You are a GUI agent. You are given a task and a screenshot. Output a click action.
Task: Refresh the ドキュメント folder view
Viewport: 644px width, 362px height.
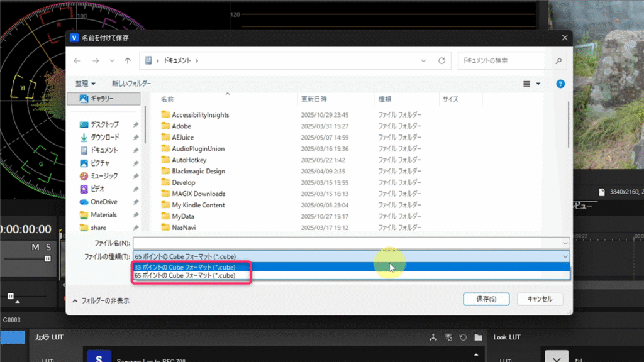coord(441,61)
